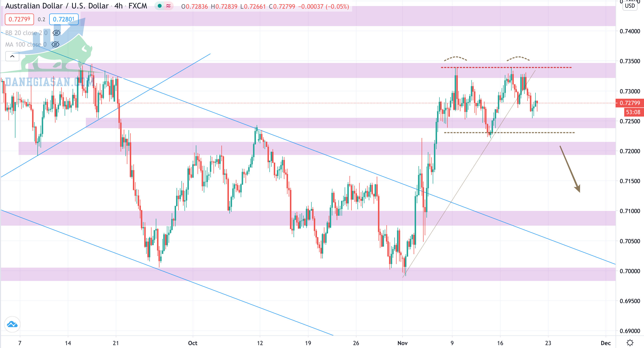Select the brown downward arrow drawing
Image resolution: width=644 pixels, height=348 pixels.
point(570,169)
